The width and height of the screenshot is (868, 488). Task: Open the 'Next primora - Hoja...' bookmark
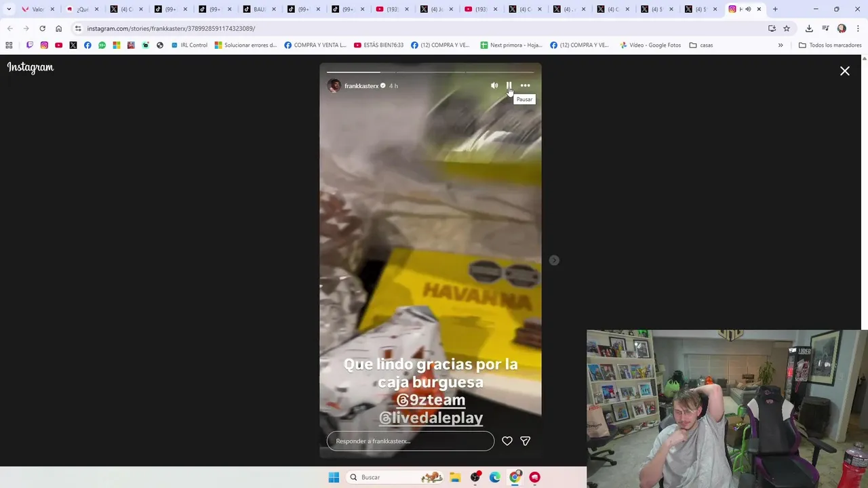[x=511, y=45]
